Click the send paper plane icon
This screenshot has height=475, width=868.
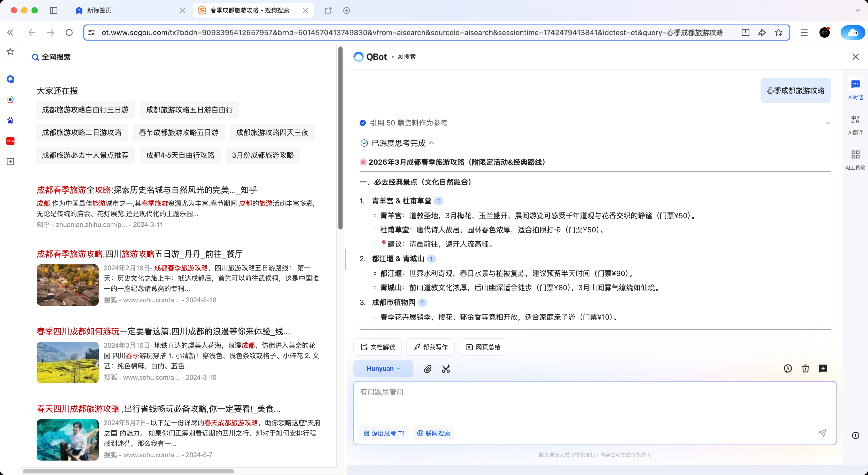tap(823, 433)
